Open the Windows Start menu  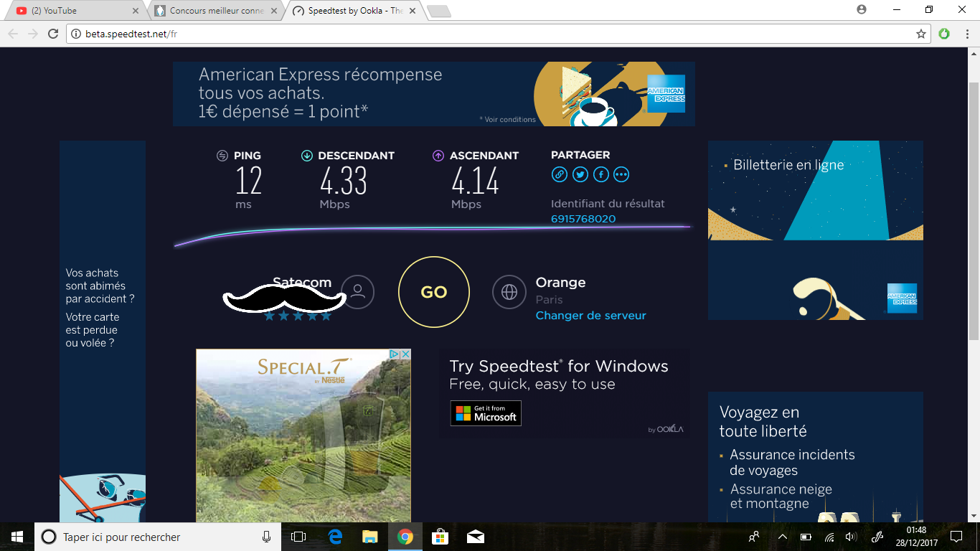[x=17, y=537]
